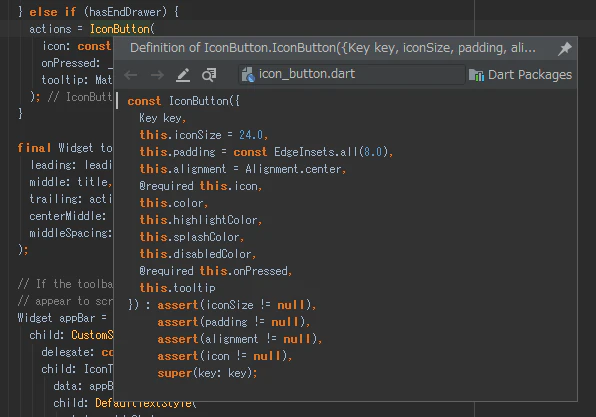Click the '// If the toolba' comment line
The image size is (596, 417).
point(65,284)
